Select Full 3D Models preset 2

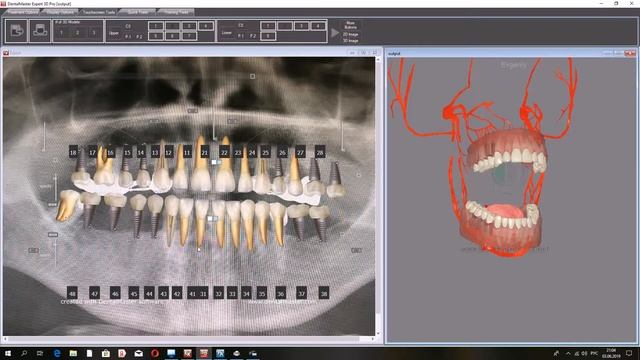click(x=78, y=33)
